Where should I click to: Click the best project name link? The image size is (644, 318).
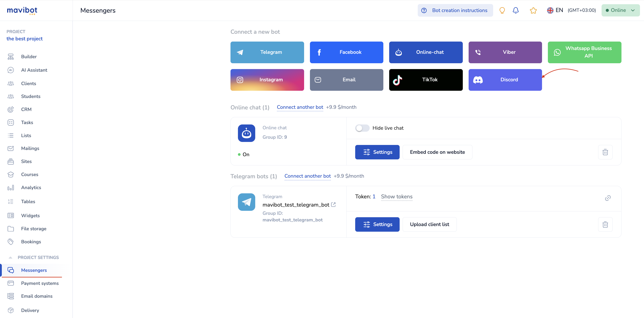25,39
